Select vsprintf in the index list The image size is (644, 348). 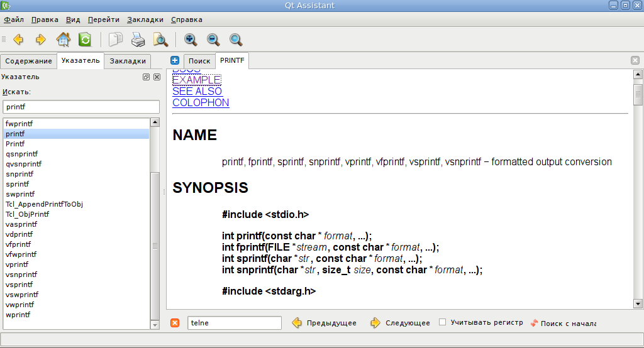tap(76, 285)
